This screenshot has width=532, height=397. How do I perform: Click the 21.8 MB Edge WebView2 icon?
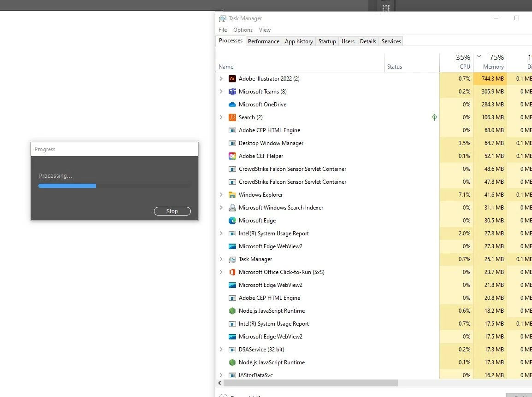click(x=232, y=285)
